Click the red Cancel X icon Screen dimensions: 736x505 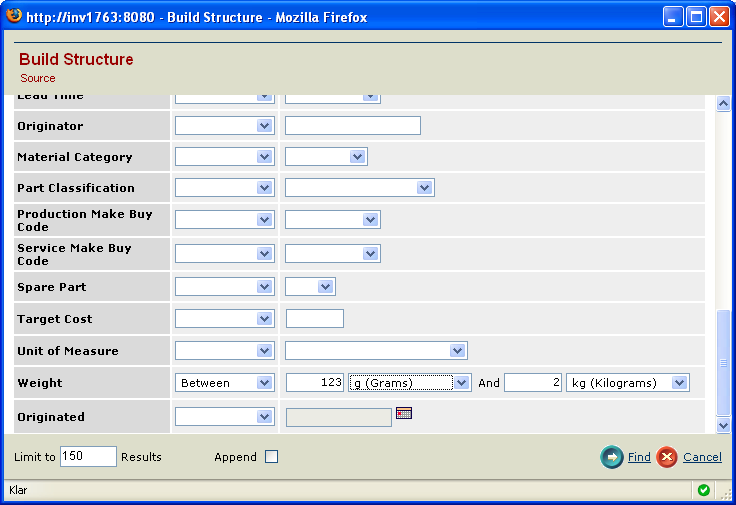[667, 457]
